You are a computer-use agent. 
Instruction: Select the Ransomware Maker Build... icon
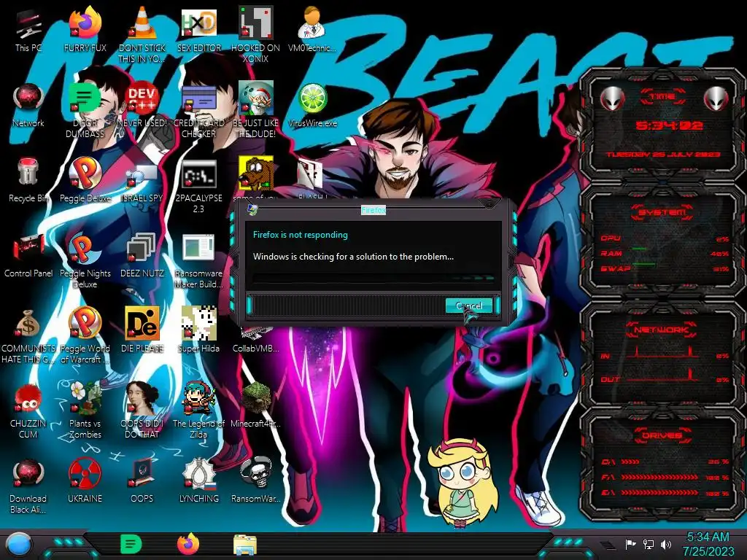pos(198,260)
